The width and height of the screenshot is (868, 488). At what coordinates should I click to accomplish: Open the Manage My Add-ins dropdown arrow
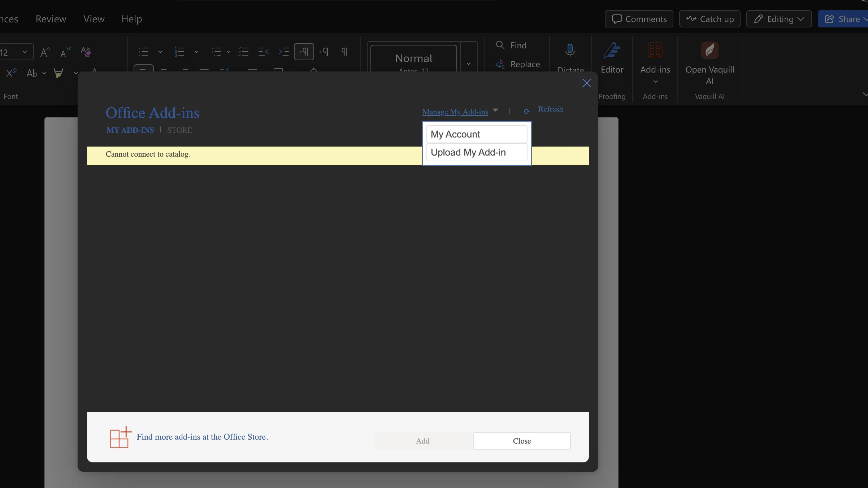[x=495, y=110]
